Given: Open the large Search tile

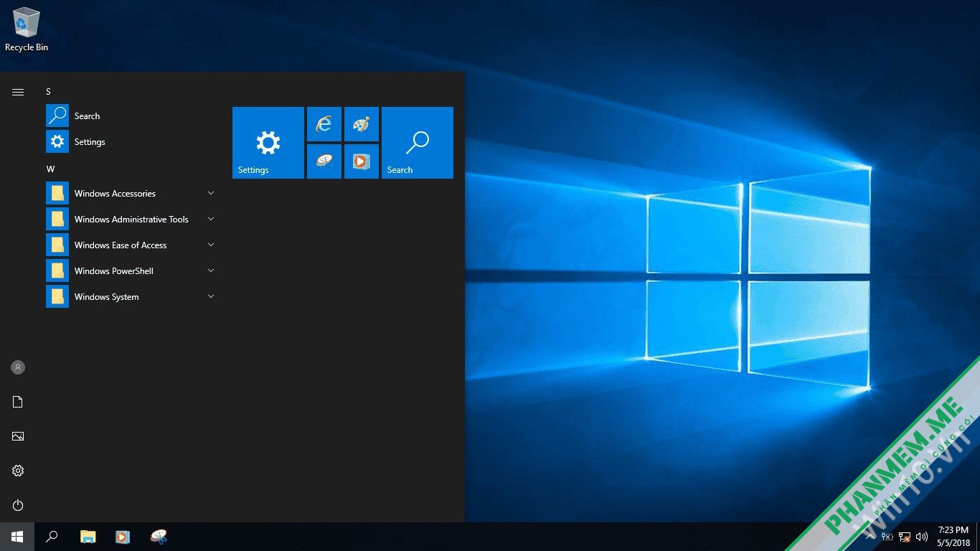Looking at the screenshot, I should click(x=418, y=143).
